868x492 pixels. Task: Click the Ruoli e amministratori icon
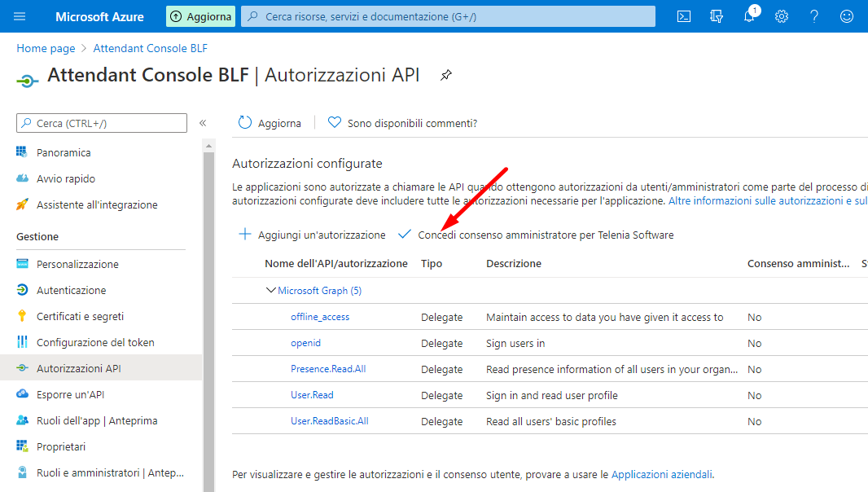pos(22,472)
